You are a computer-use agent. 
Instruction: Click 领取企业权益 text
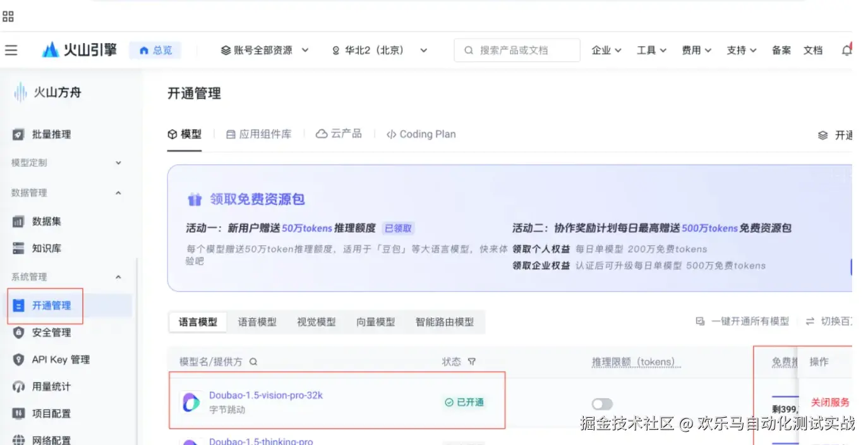pos(541,265)
